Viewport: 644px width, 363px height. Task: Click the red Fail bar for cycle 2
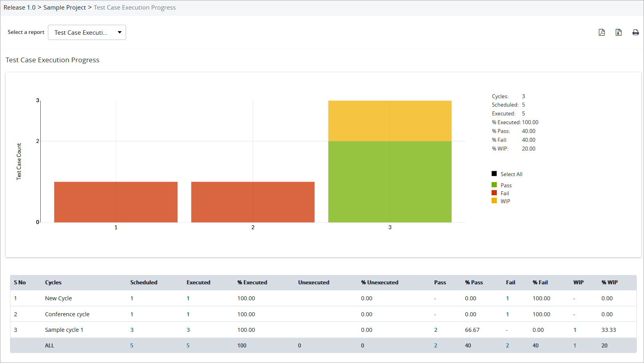coord(253,202)
